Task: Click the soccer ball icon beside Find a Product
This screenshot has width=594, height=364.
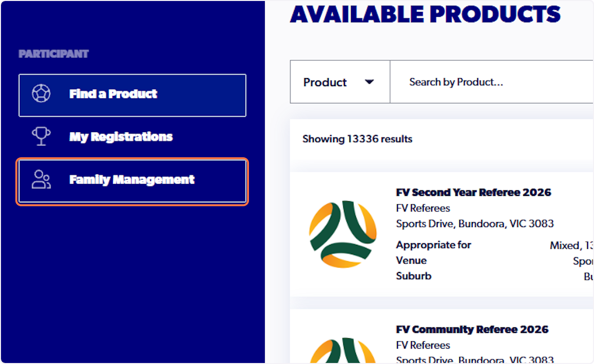Action: point(42,92)
